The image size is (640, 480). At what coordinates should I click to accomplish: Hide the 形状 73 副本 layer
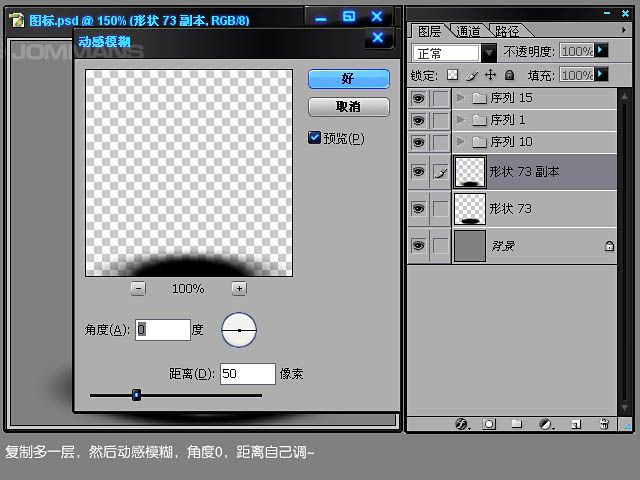pos(418,171)
